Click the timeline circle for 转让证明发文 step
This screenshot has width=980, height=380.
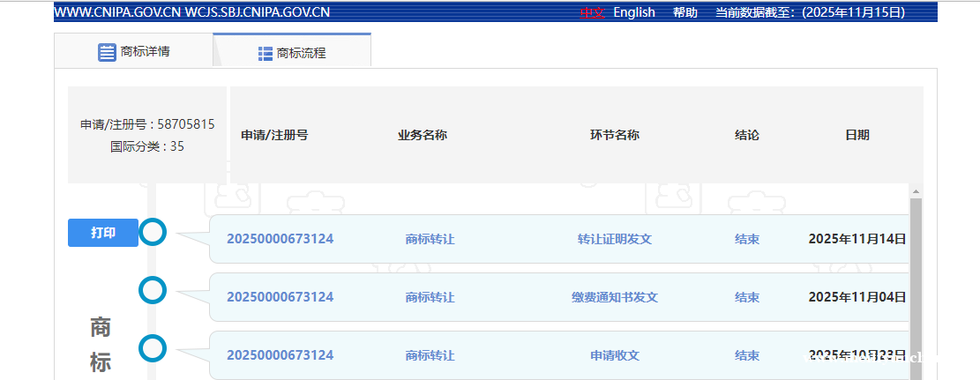(153, 233)
